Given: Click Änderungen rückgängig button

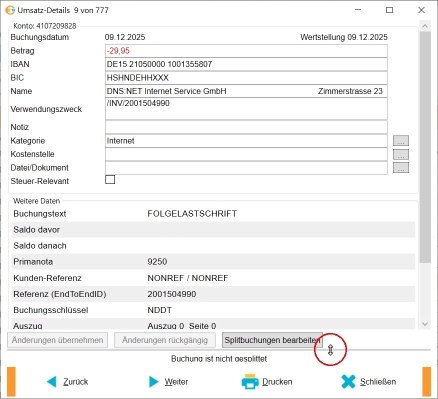Looking at the screenshot, I should tap(165, 340).
